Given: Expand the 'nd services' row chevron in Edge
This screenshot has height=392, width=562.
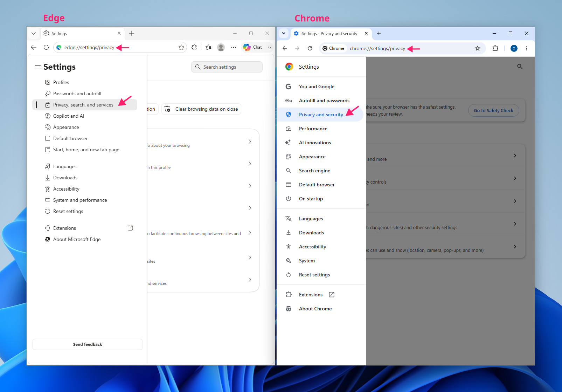Looking at the screenshot, I should tap(250, 280).
